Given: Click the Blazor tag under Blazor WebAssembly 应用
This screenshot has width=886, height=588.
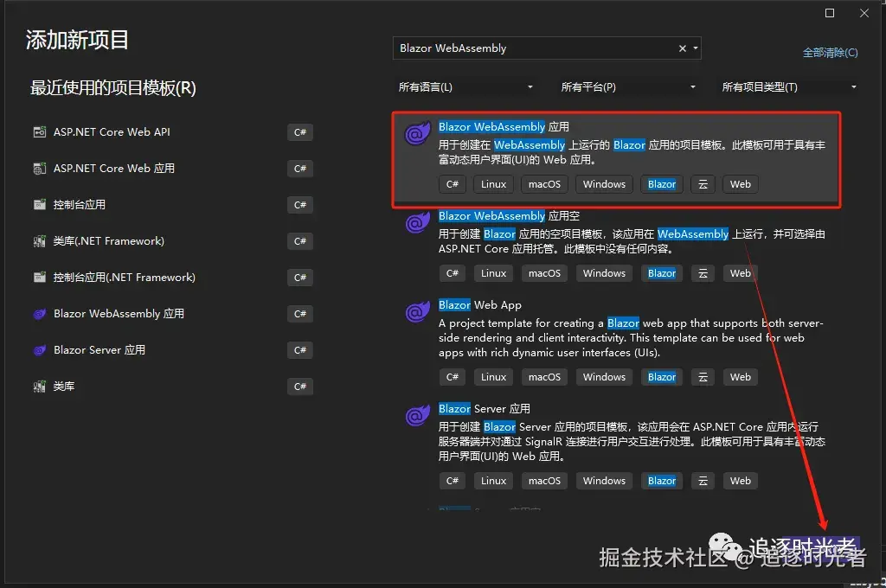Looking at the screenshot, I should coord(662,184).
